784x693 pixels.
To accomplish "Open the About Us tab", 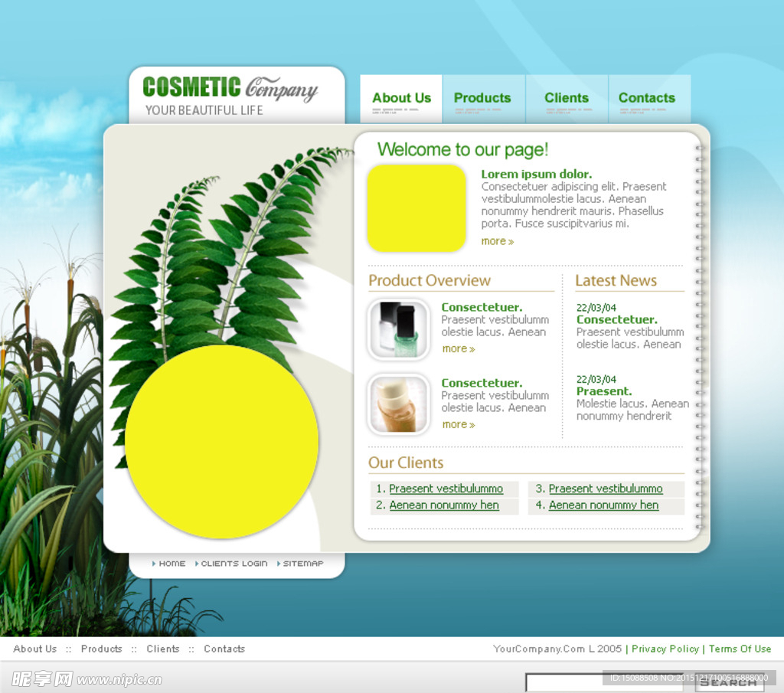I will [401, 99].
